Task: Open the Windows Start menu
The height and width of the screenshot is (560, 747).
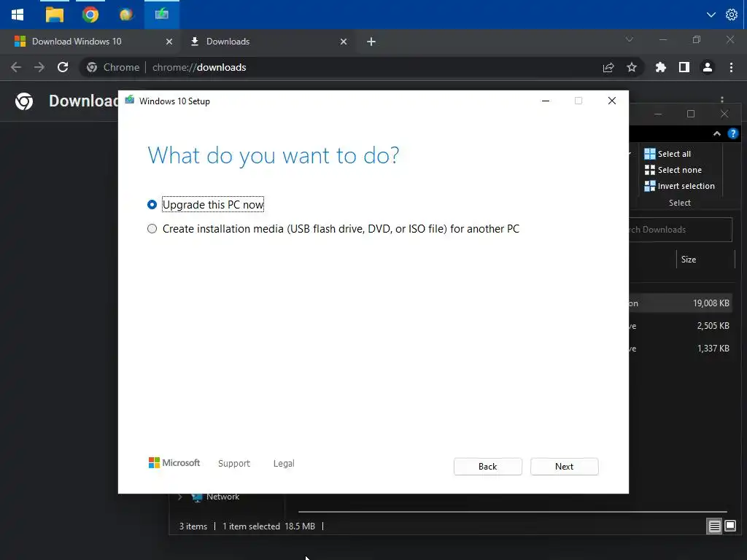Action: coord(18,15)
